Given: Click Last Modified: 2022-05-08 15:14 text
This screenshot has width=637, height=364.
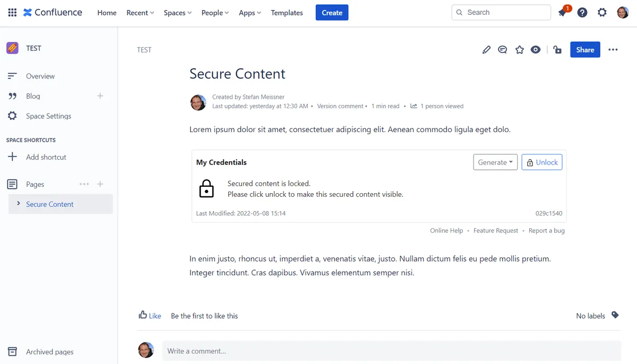Looking at the screenshot, I should 241,213.
